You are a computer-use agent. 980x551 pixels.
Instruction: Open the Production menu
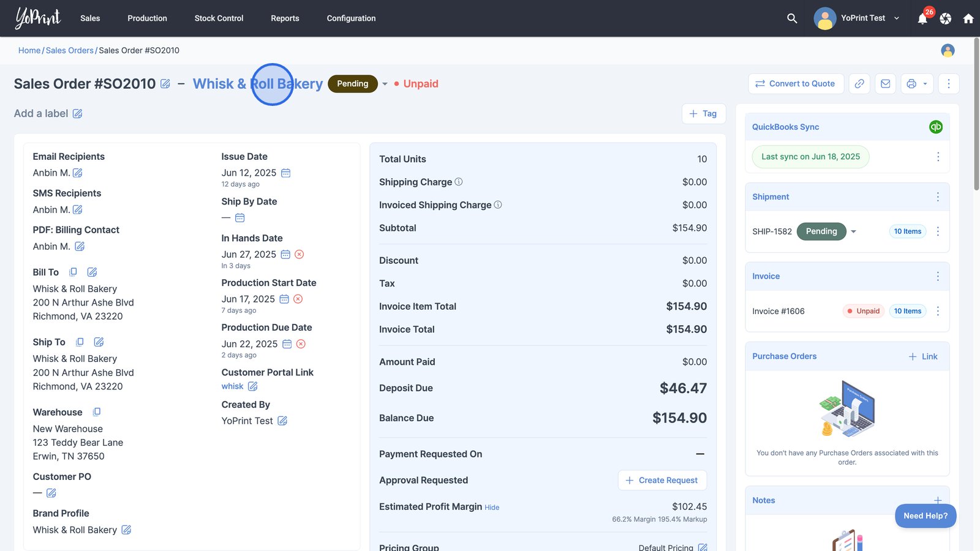[147, 18]
